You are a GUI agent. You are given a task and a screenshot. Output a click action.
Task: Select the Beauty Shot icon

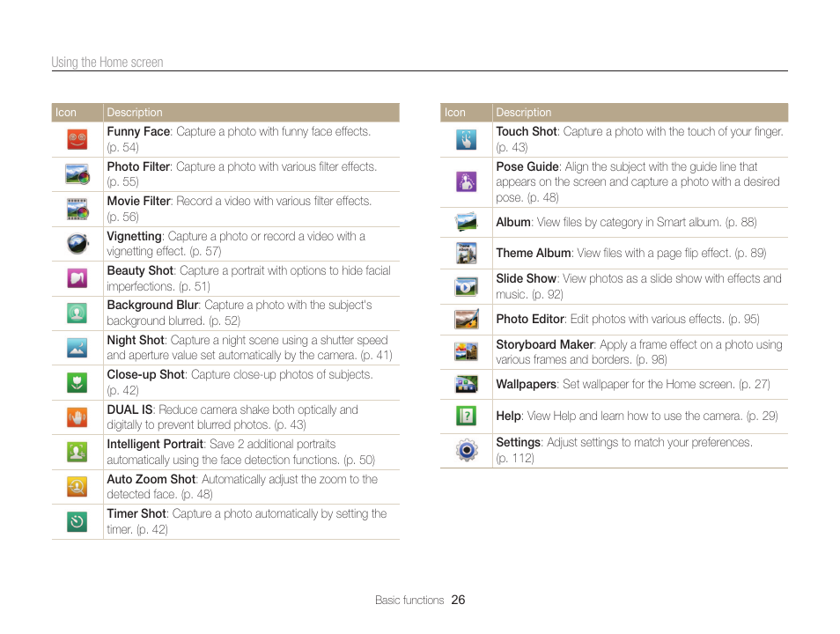(77, 278)
